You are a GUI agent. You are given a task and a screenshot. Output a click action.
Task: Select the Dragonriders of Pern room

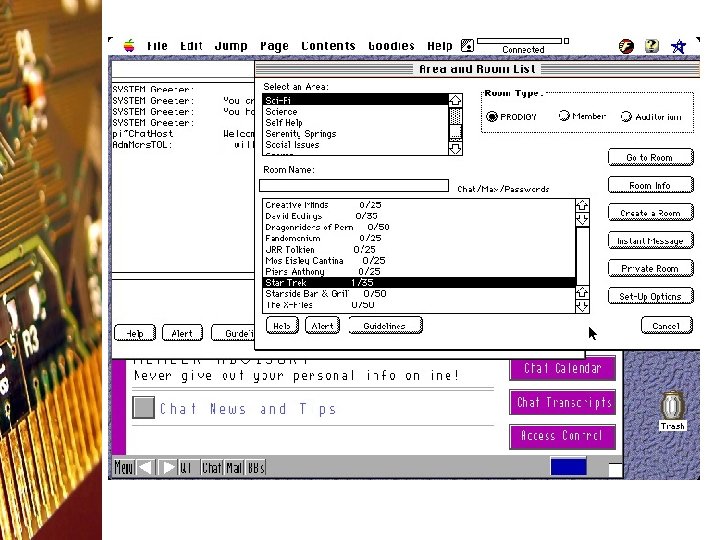click(x=419, y=227)
